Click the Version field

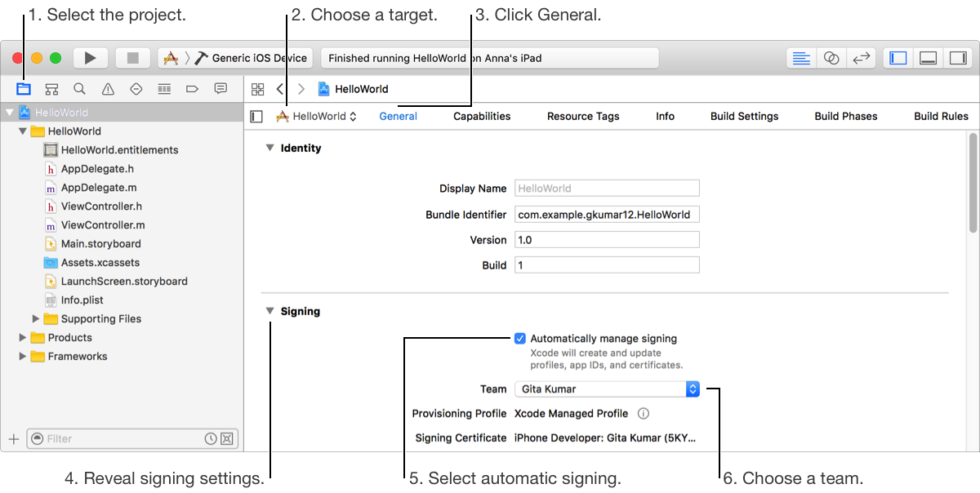click(607, 240)
